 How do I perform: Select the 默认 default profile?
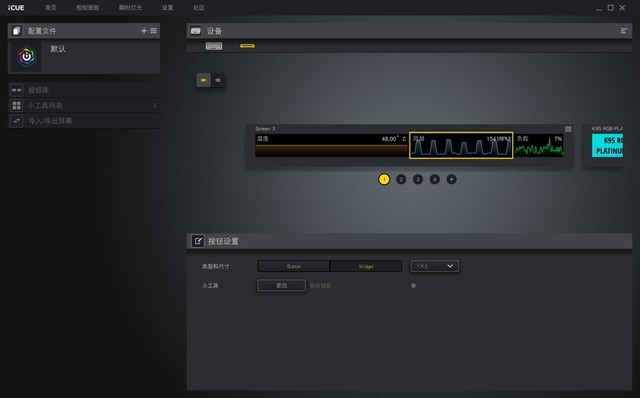tap(84, 56)
